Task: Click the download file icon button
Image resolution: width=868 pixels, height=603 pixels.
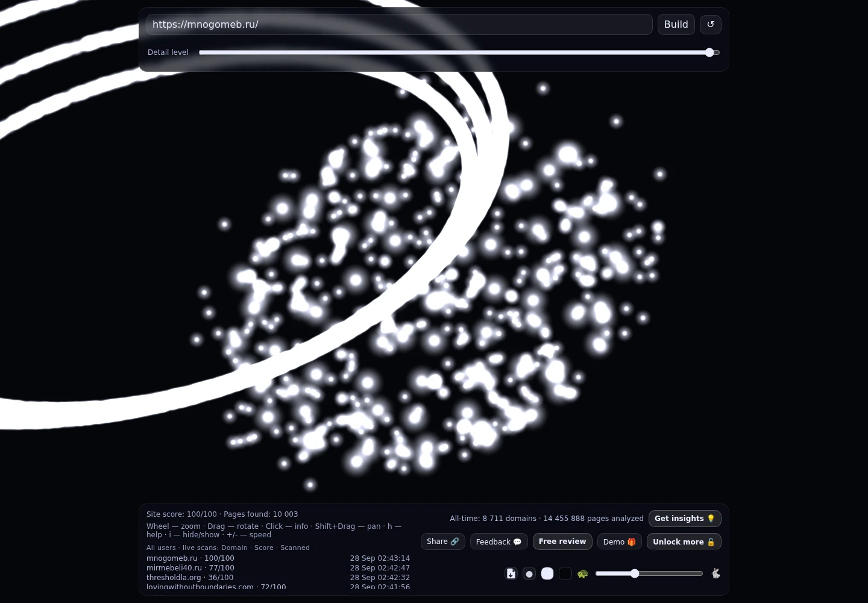Action: (511, 573)
